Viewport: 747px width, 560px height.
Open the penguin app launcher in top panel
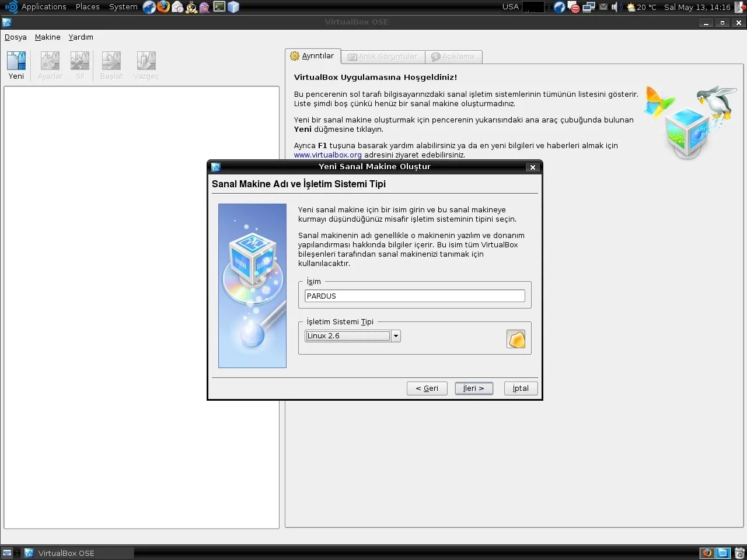(191, 7)
